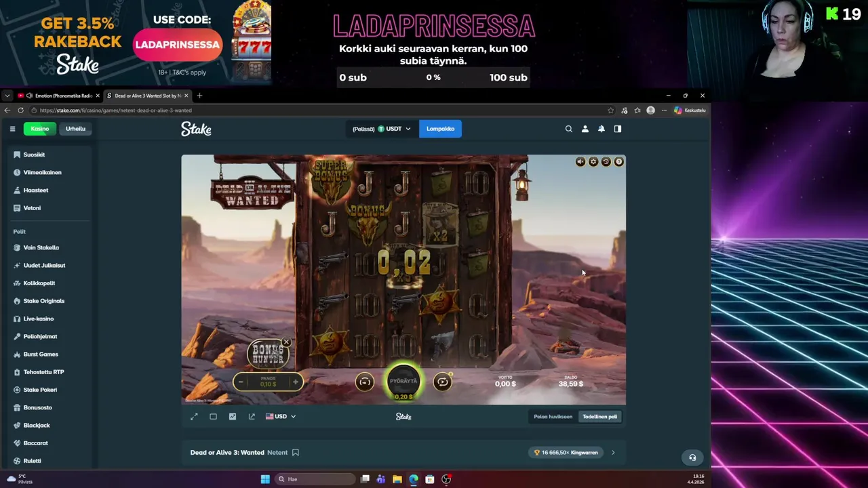Screen dimensions: 868x488
Task: Open the hamburger menu in Stake header
Action: pos(12,129)
